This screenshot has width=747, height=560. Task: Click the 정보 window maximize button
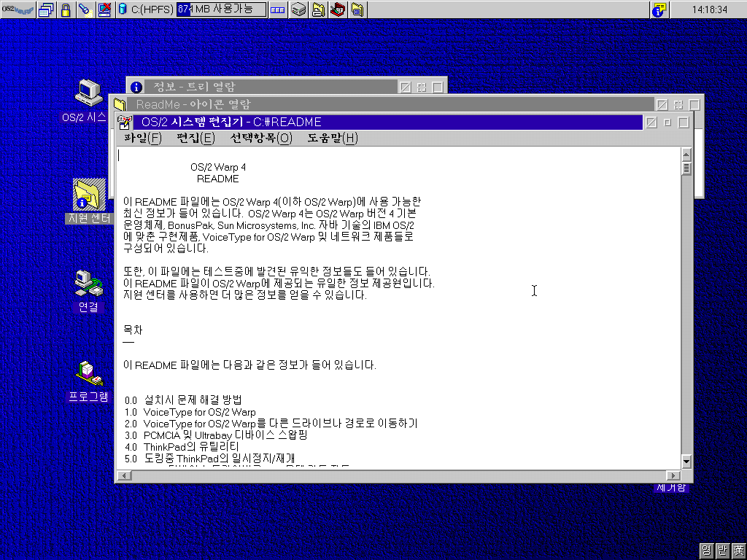(x=438, y=87)
